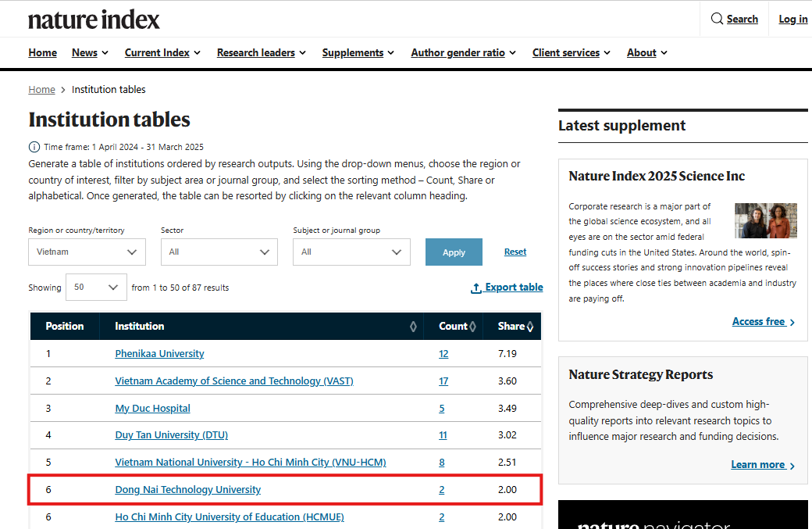The width and height of the screenshot is (812, 529).
Task: Open Phenikaa University link
Action: 159,354
